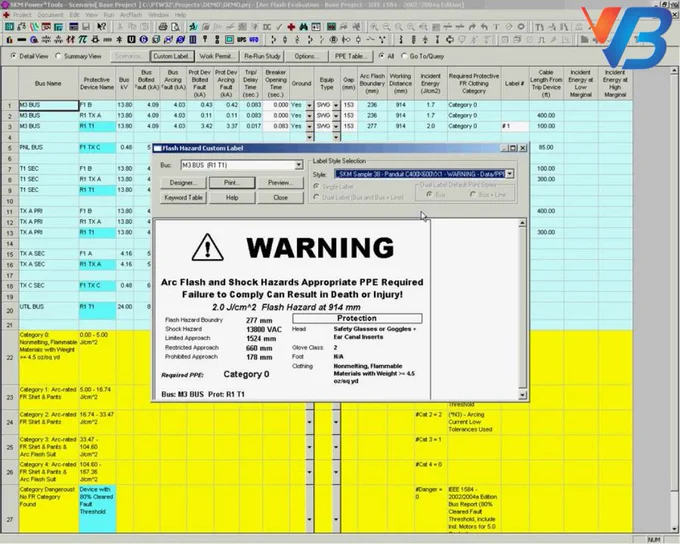This screenshot has height=544, width=680.
Task: Select the black bus bar icon
Action: point(21,40)
